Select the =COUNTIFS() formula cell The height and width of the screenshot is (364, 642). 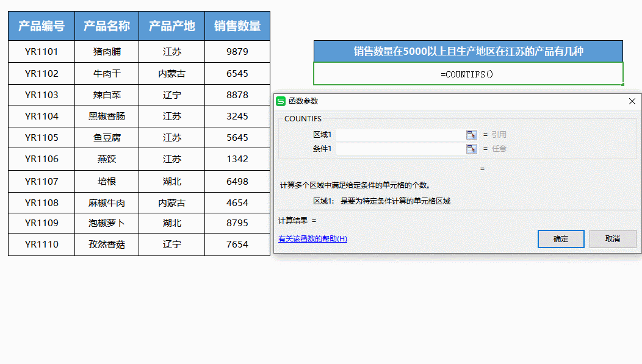468,74
